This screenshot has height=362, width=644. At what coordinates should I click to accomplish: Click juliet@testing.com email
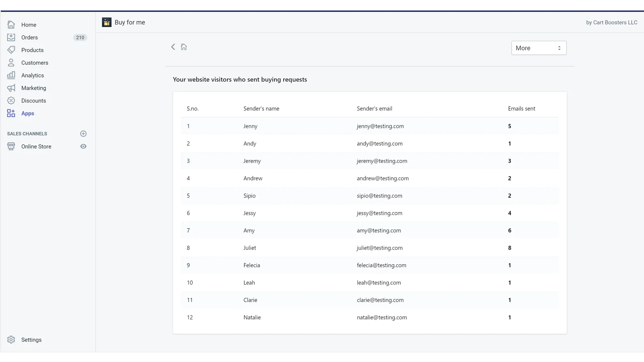coord(380,248)
